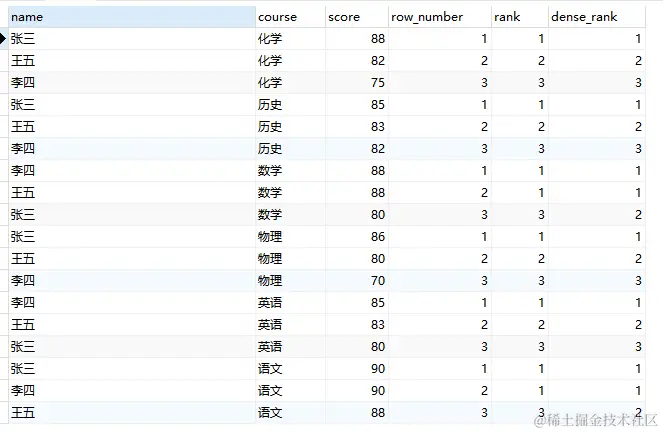Click rank value 3 for 张三 数学
Image resolution: width=663 pixels, height=433 pixels.
point(520,215)
